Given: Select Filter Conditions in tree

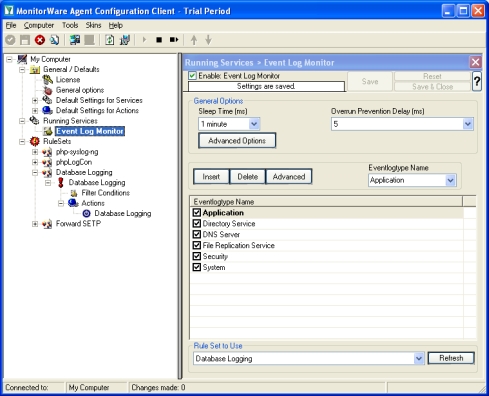Looking at the screenshot, I should 105,193.
